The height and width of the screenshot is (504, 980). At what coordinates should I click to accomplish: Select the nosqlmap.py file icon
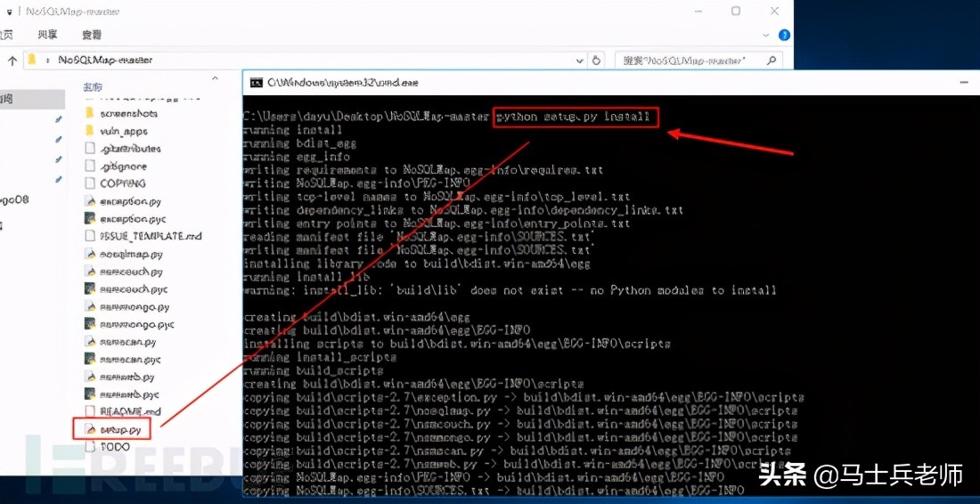tap(89, 254)
